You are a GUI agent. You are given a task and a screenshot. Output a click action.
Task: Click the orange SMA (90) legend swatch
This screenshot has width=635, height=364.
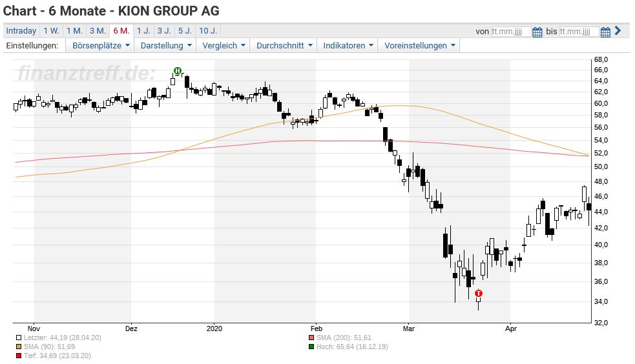click(x=19, y=347)
